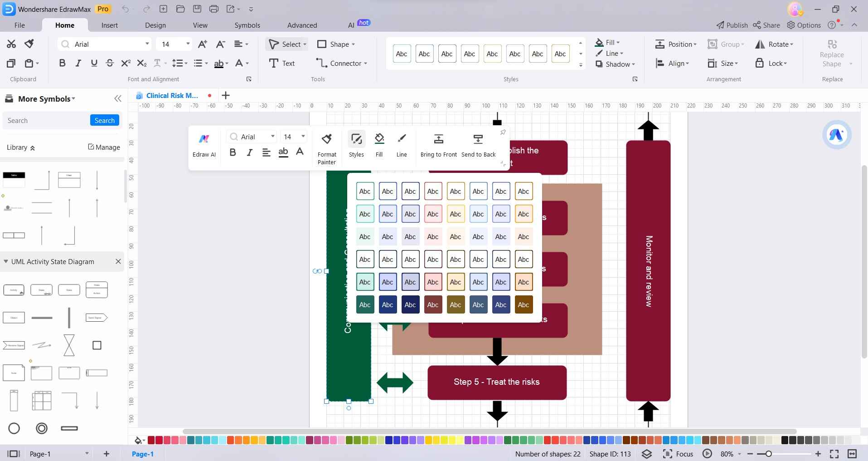Viewport: 868px width, 461px height.
Task: Toggle Italic in the ribbon
Action: (78, 63)
